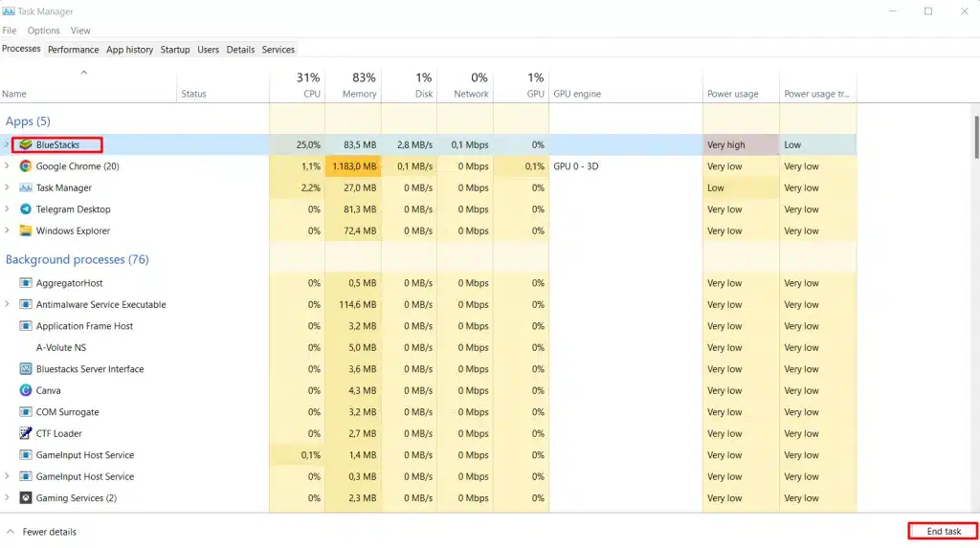This screenshot has height=548, width=980.
Task: Click Chrome's 1.183,0 MB memory cell
Action: click(353, 166)
